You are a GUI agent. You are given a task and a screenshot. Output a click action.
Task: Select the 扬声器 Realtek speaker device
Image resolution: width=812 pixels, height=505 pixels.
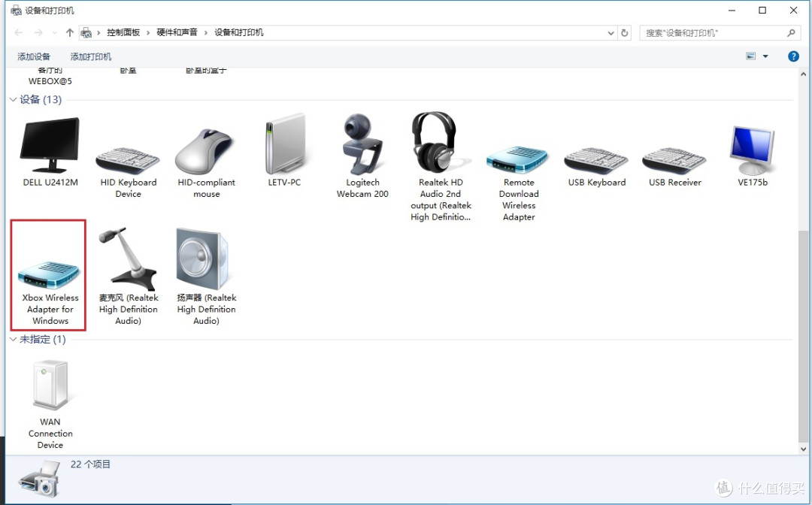coord(206,277)
